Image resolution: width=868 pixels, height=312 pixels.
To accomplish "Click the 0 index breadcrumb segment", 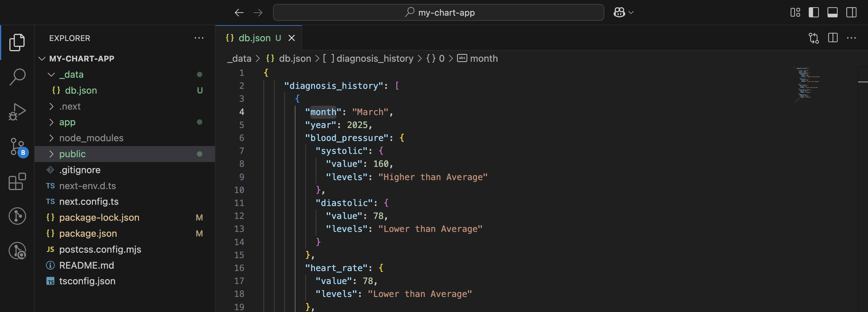I will tap(435, 58).
